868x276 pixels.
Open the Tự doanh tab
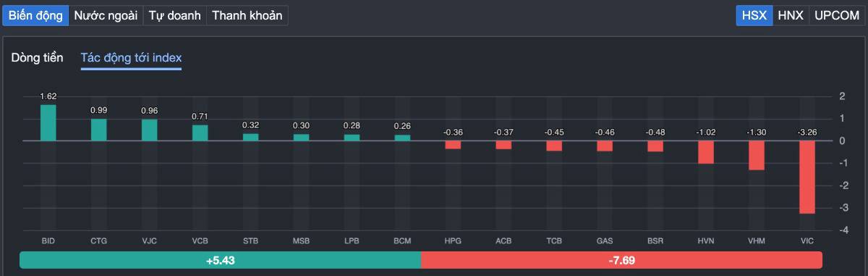pyautogui.click(x=174, y=15)
